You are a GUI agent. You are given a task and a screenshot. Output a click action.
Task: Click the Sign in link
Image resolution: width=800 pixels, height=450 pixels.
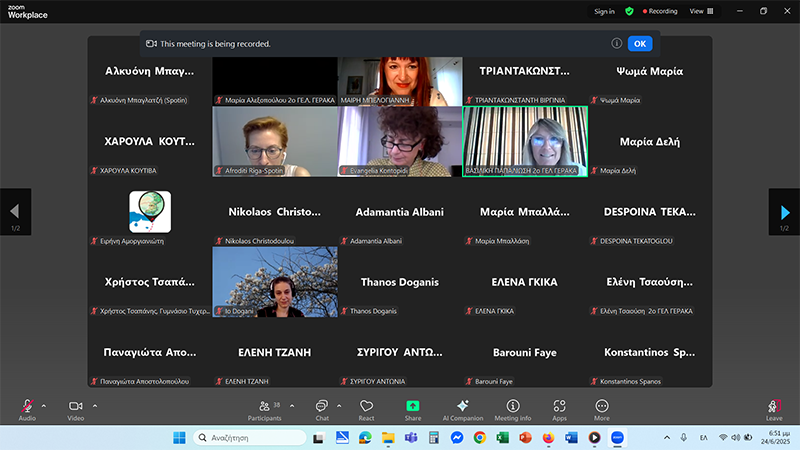(604, 11)
